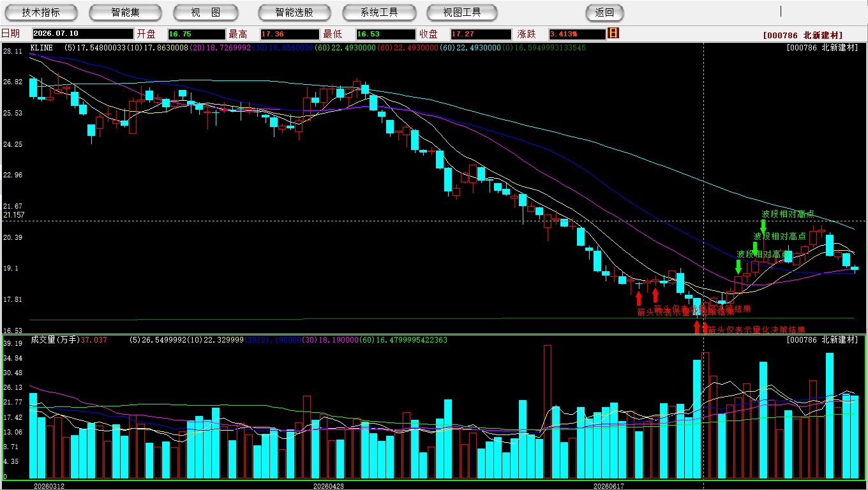
Task: Click the white [000786 北新建材] label in K-line pane
Action: pos(823,48)
